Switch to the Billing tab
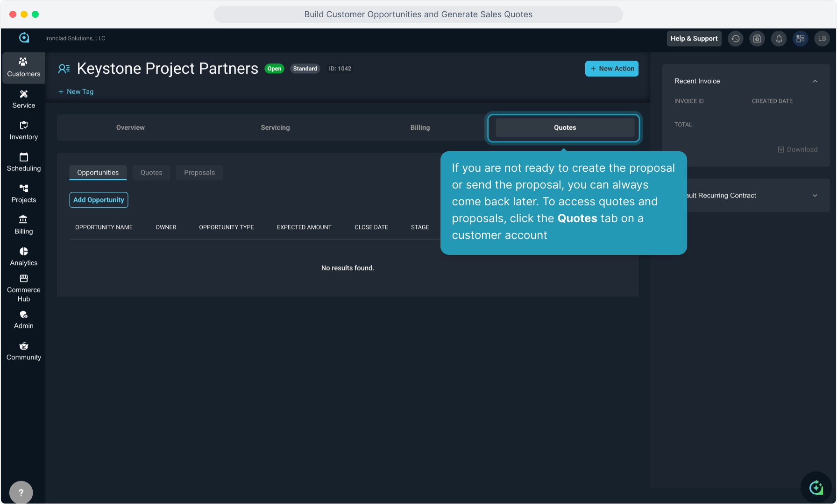This screenshot has width=837, height=504. pyautogui.click(x=420, y=127)
